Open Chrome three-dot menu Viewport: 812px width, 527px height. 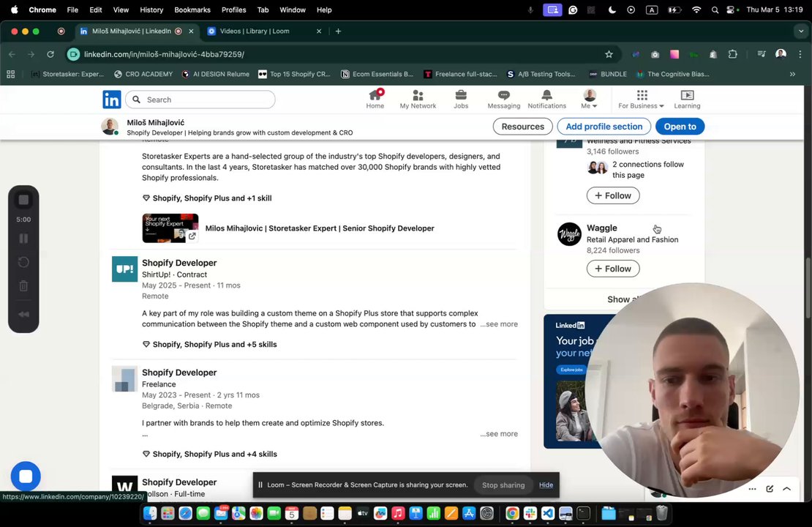[800, 54]
